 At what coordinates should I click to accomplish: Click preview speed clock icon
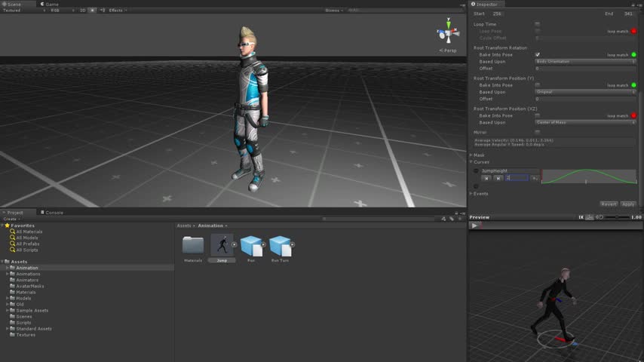click(x=600, y=217)
